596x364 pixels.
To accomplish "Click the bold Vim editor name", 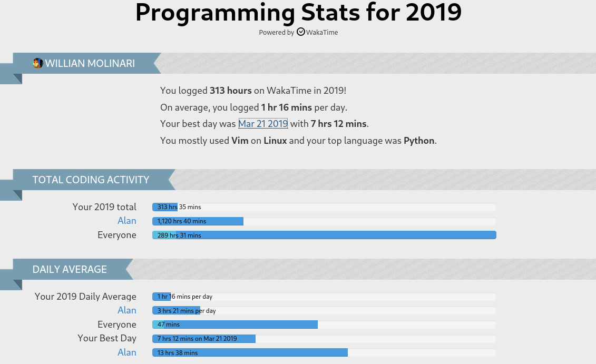I will [240, 141].
